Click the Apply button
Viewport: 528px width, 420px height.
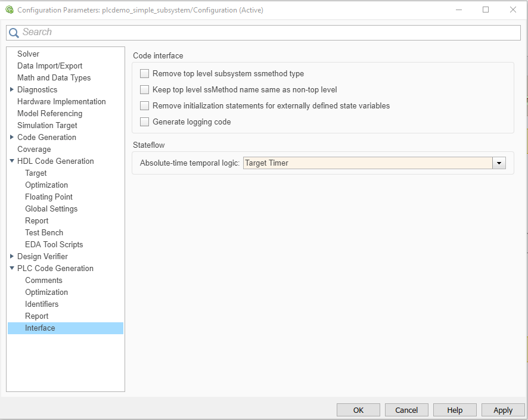point(503,410)
